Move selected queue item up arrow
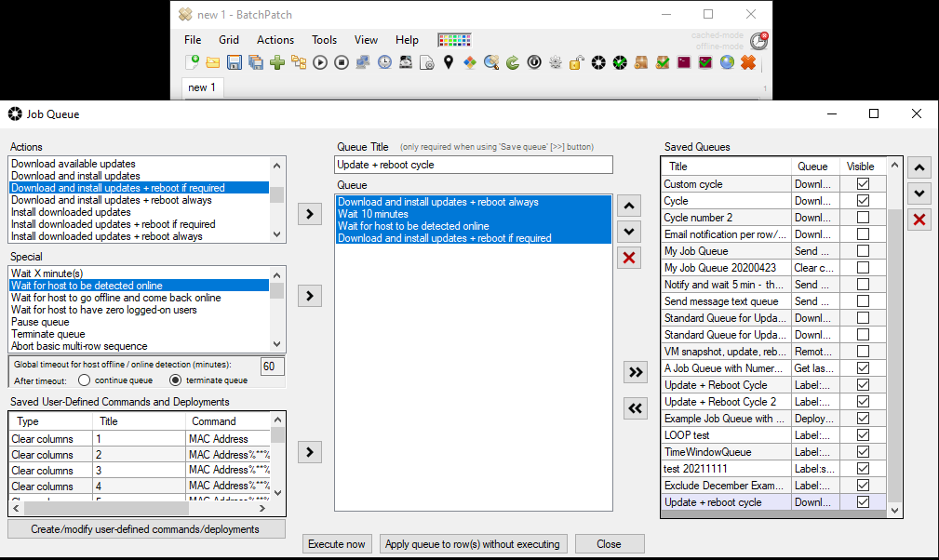 coord(629,206)
